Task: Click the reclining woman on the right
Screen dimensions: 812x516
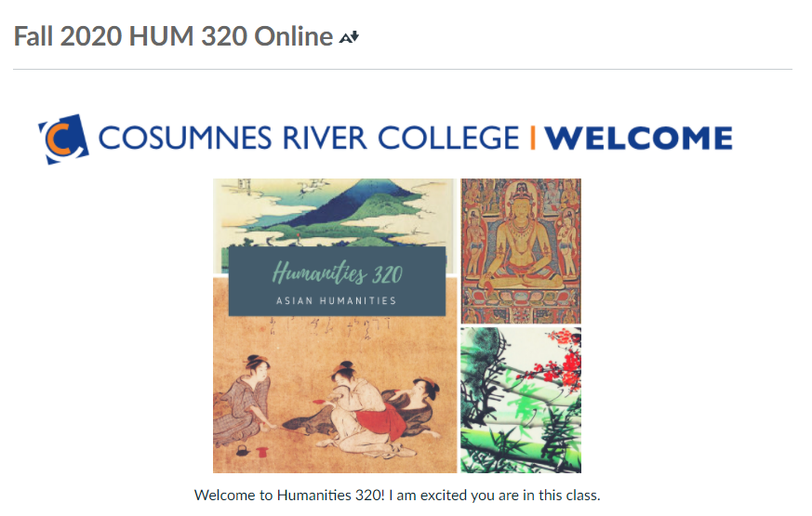Action: [414, 404]
